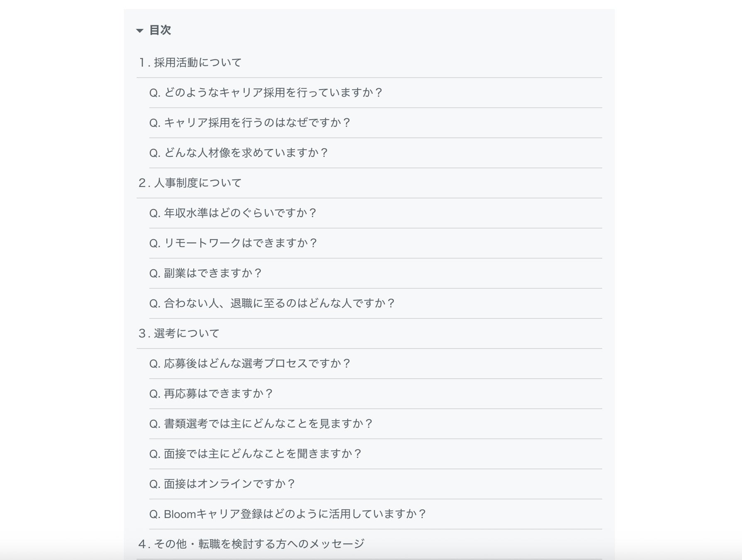Image resolution: width=742 pixels, height=560 pixels.
Task: Open section 2. 人事制度について
Action: (x=190, y=183)
